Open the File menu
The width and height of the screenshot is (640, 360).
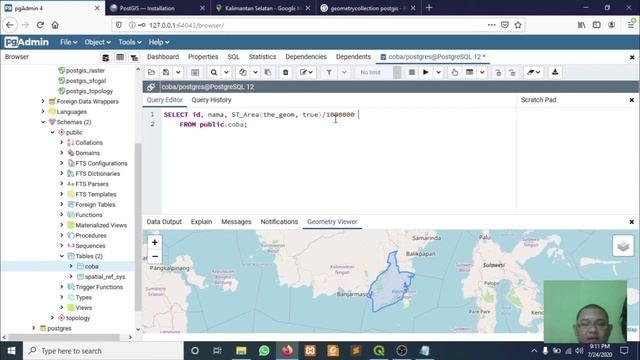pyautogui.click(x=68, y=42)
